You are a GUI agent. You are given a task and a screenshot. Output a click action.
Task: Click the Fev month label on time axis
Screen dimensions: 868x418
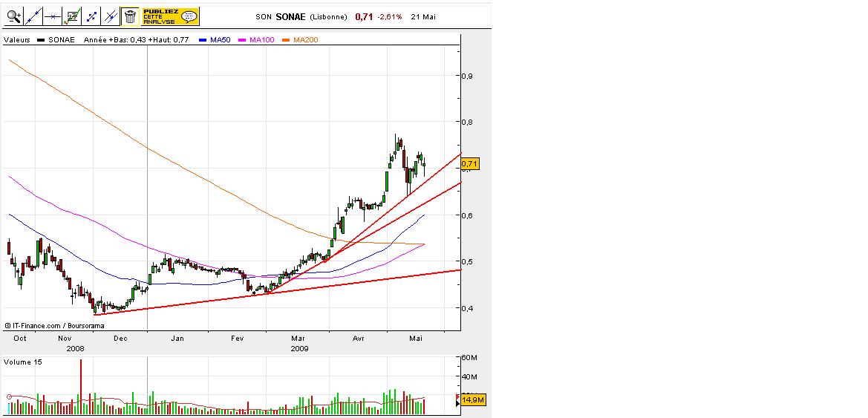[x=237, y=339]
